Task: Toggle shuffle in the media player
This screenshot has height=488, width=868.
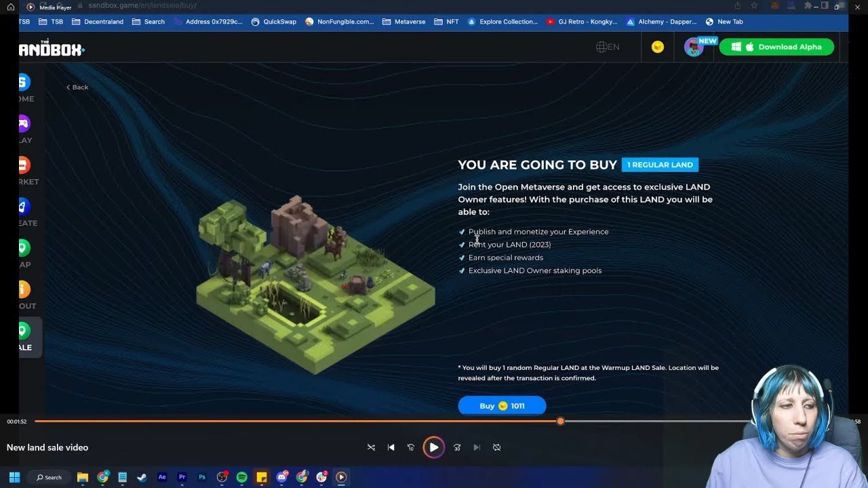Action: tap(371, 447)
